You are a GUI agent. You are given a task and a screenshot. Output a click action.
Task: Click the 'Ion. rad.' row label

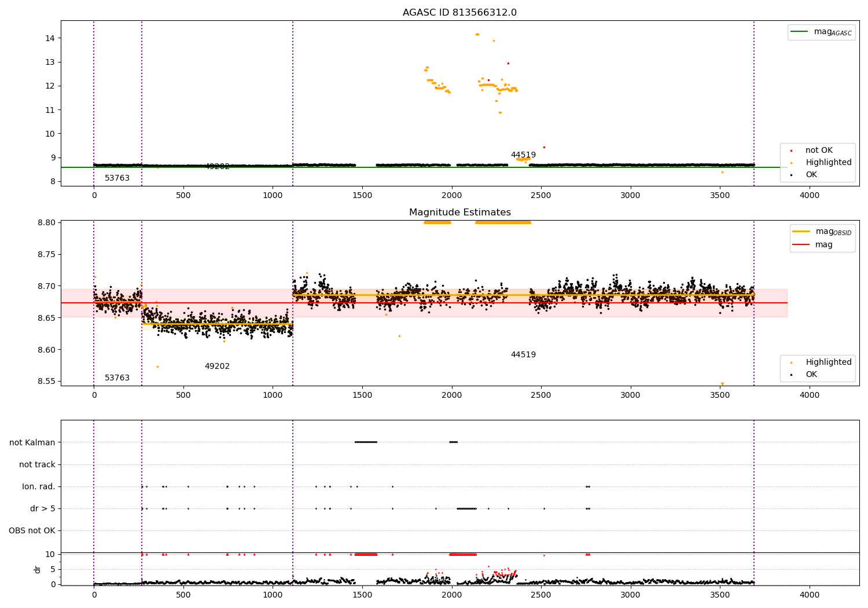pos(39,487)
